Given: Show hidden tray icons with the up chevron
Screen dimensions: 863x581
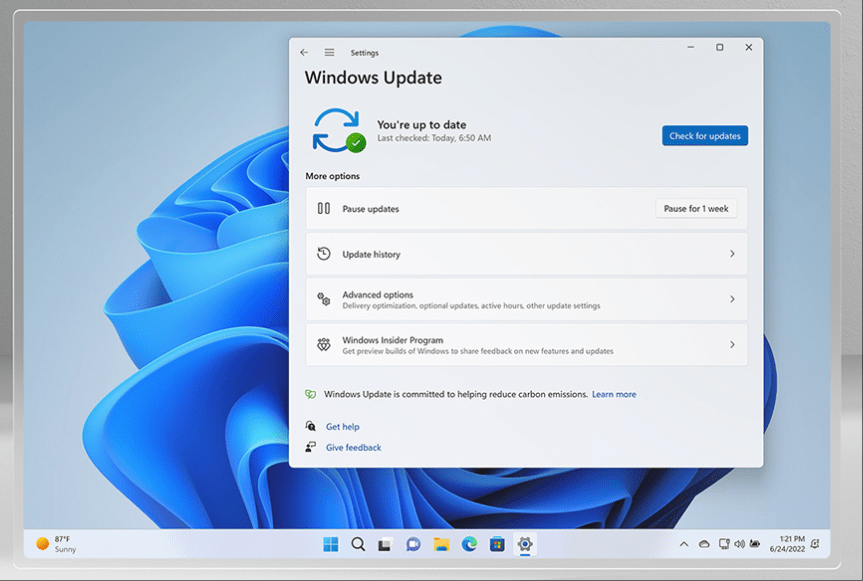Looking at the screenshot, I should pyautogui.click(x=684, y=544).
